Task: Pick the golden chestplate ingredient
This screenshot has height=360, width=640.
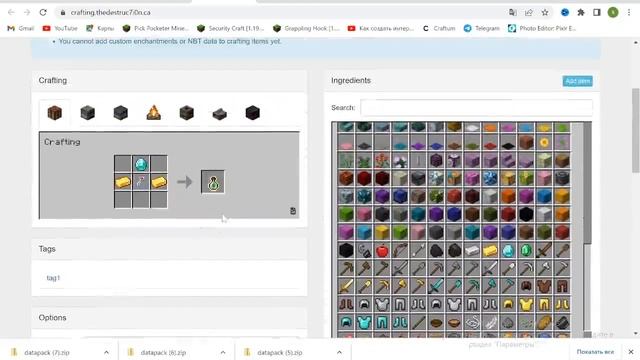Action: (x=526, y=304)
